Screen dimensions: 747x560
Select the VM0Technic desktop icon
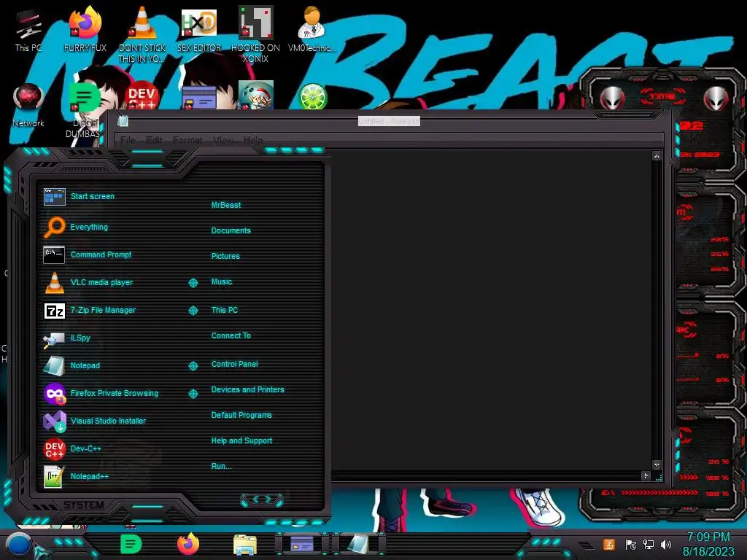pyautogui.click(x=312, y=30)
